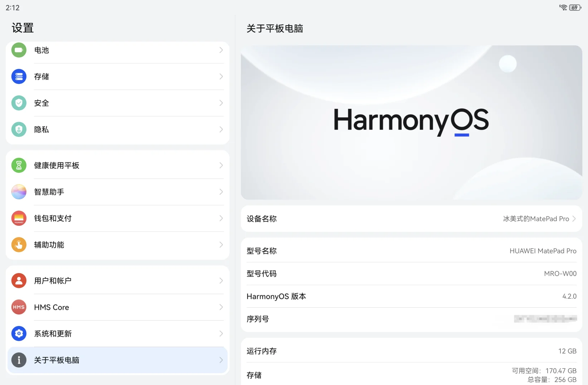
Task: Tap the Privacy icon
Action: tap(19, 130)
